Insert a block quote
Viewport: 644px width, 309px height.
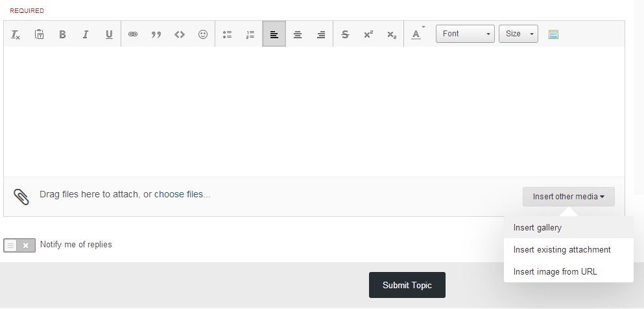coord(156,34)
